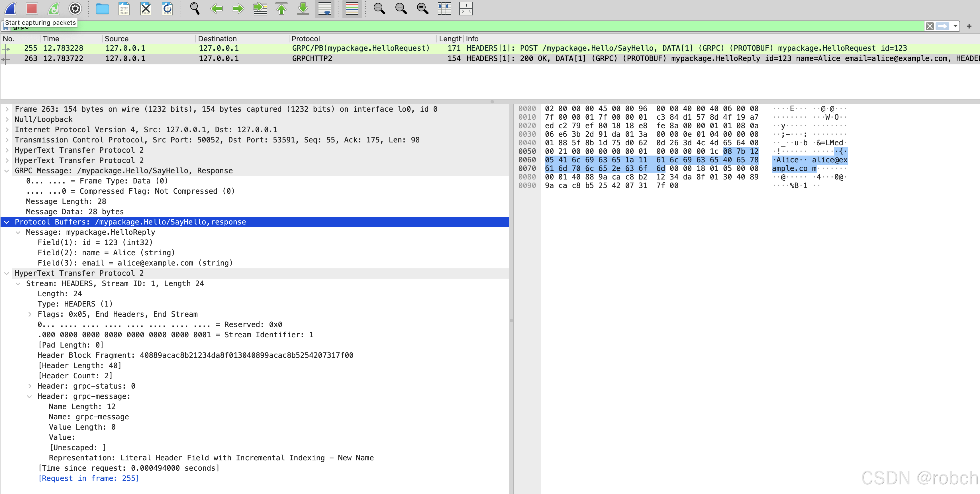
Task: Jump to the last packet
Action: tap(303, 8)
